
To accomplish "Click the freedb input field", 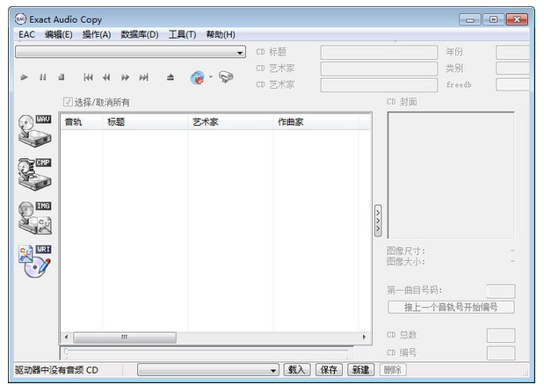I will [512, 84].
